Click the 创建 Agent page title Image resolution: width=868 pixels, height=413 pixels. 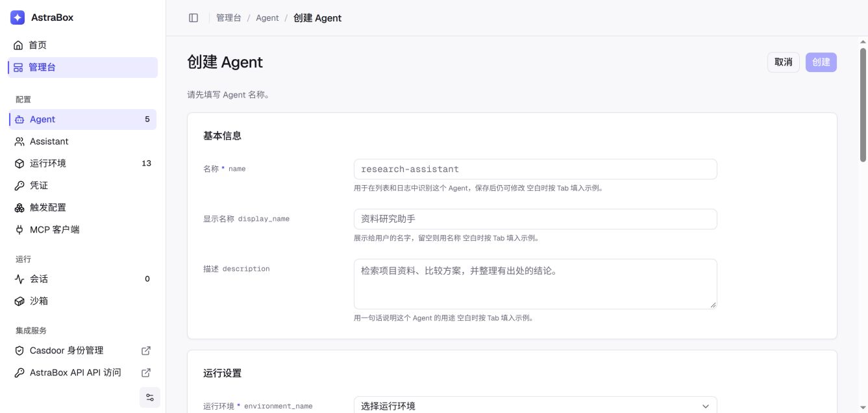pyautogui.click(x=225, y=62)
